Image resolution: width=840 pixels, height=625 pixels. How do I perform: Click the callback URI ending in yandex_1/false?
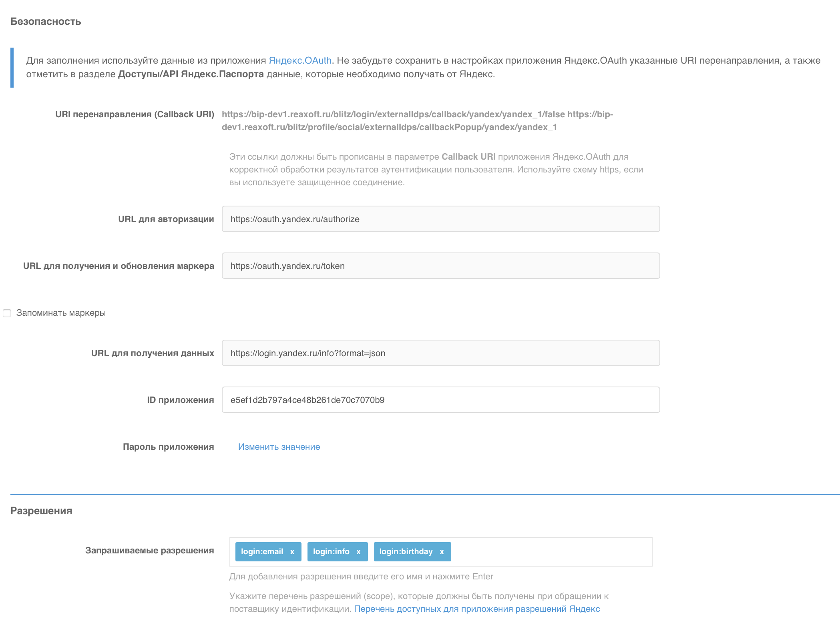393,114
